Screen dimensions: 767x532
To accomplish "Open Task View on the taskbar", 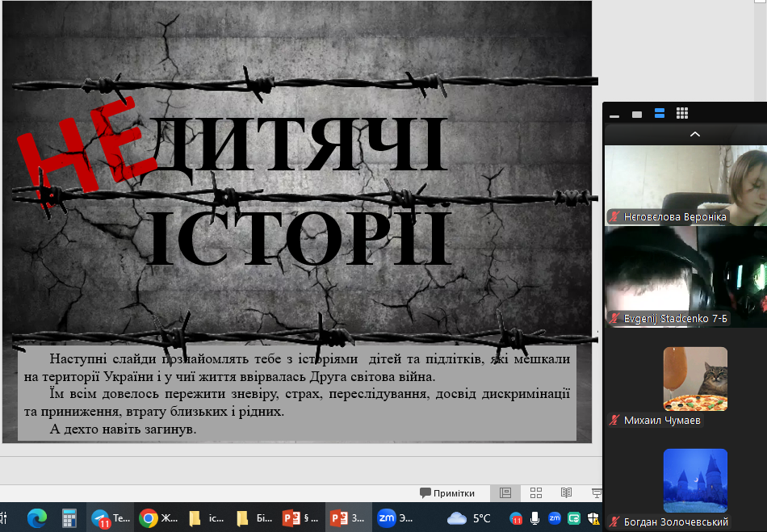I will pyautogui.click(x=4, y=517).
